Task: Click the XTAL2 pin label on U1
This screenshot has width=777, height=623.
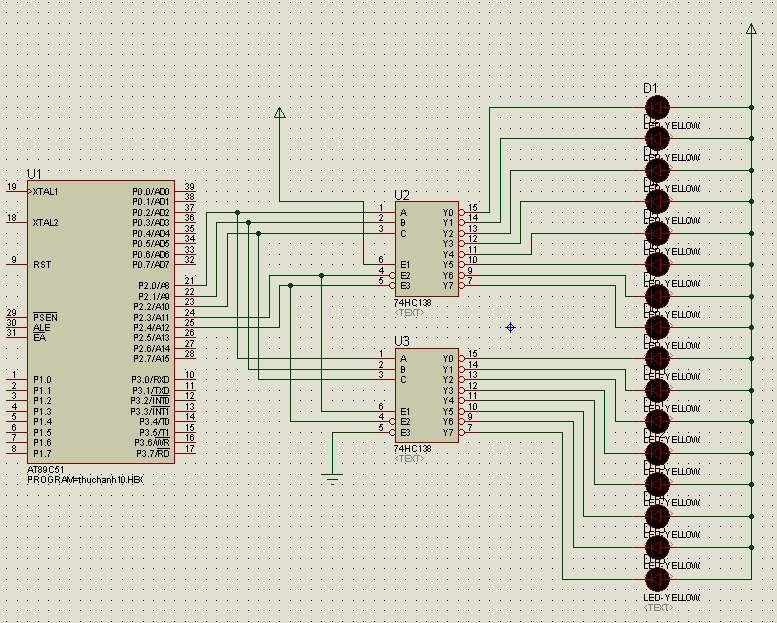Action: [45, 223]
